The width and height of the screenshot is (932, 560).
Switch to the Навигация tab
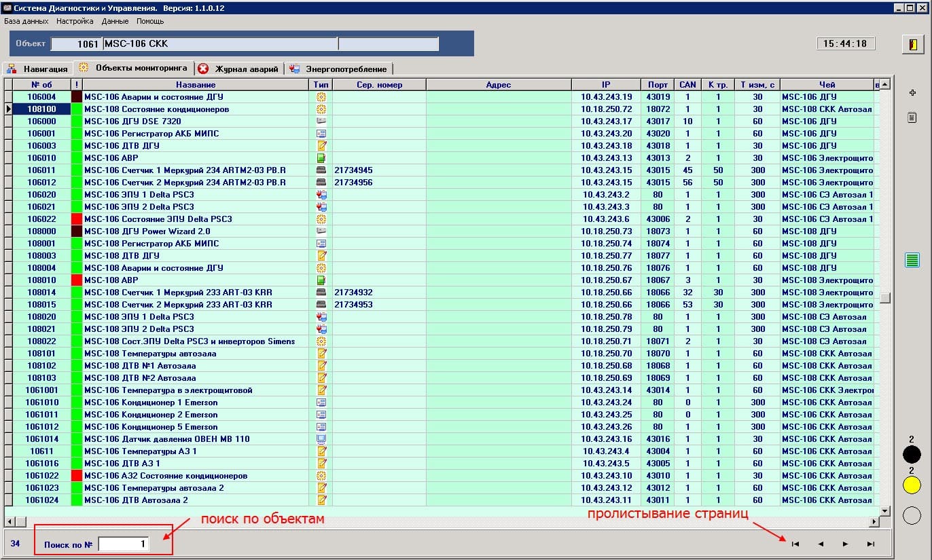38,69
